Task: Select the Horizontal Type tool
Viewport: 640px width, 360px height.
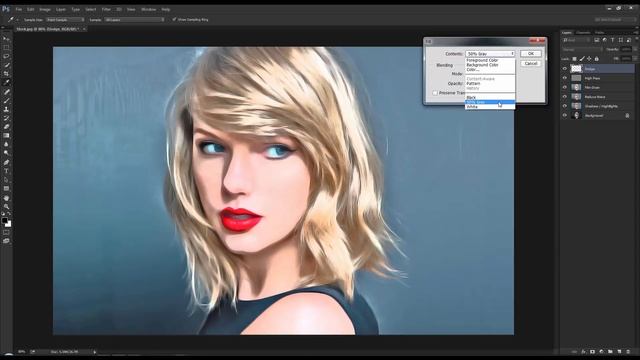Action: (6, 171)
